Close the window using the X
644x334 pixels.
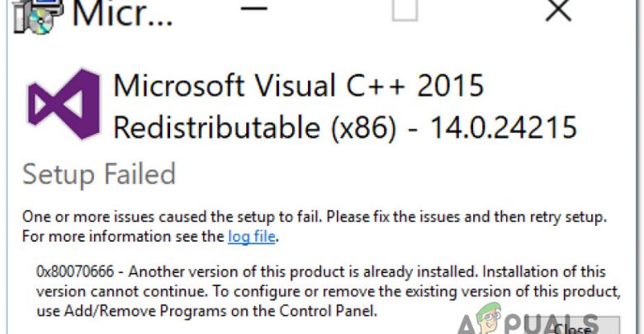559,10
